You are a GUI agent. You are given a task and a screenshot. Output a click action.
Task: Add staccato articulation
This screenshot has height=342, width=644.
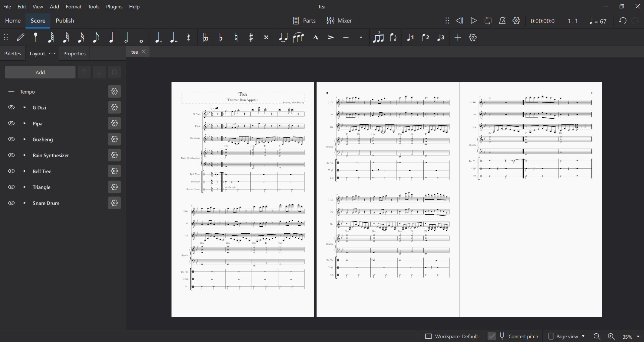click(x=361, y=38)
